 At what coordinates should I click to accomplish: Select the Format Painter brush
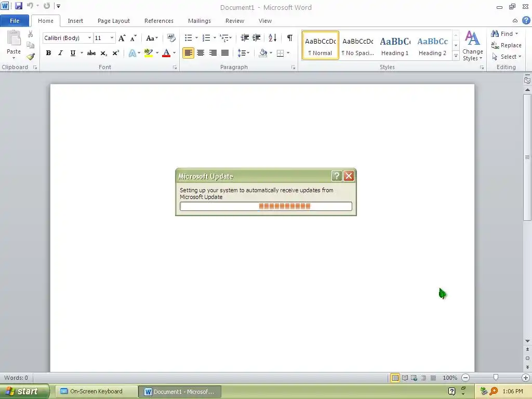click(31, 56)
